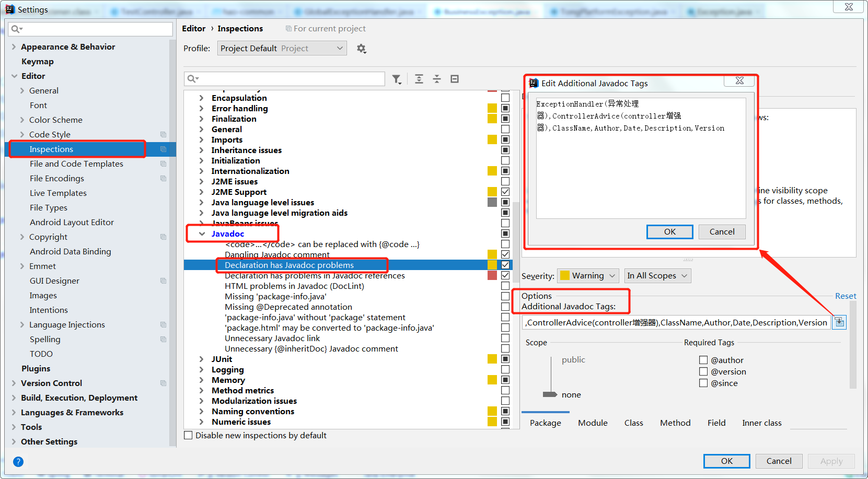Open the In All Scopes dropdown
The height and width of the screenshot is (479, 868).
coord(657,275)
